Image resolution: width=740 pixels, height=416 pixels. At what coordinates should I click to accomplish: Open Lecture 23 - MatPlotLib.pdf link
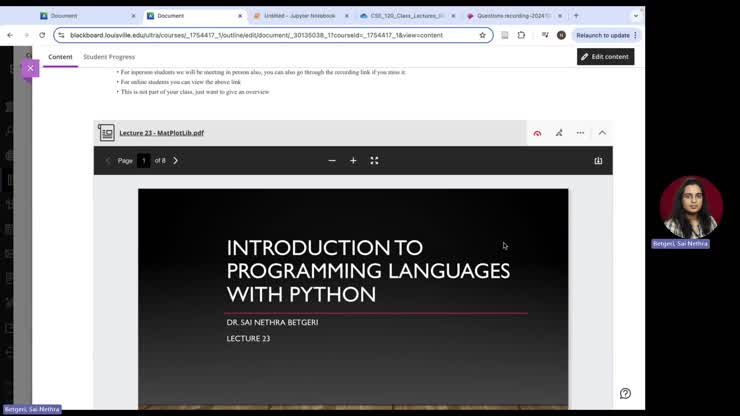[161, 133]
